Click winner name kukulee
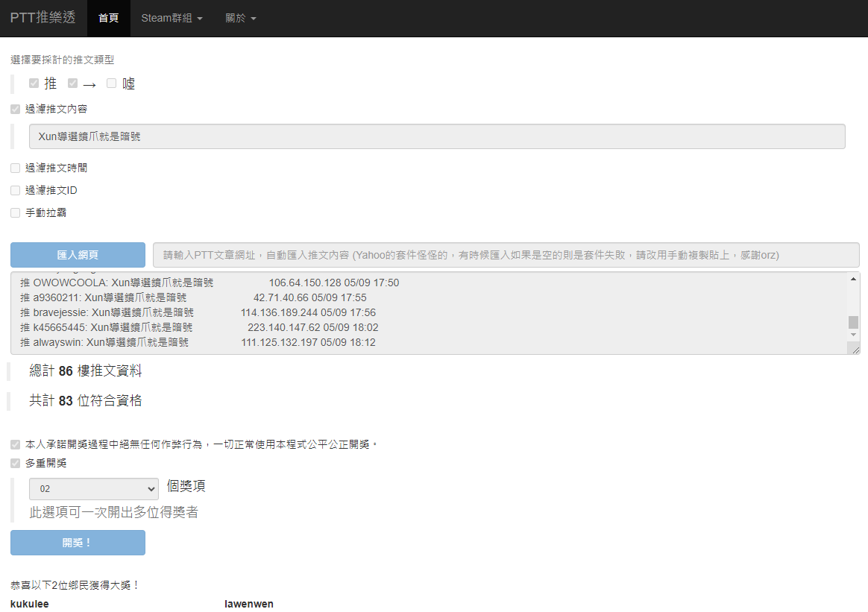868x612 pixels. (29, 604)
